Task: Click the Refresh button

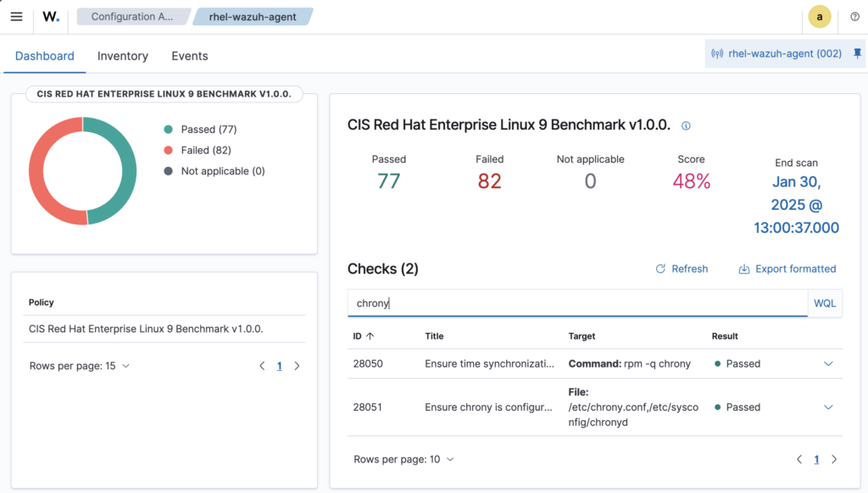Action: click(682, 269)
